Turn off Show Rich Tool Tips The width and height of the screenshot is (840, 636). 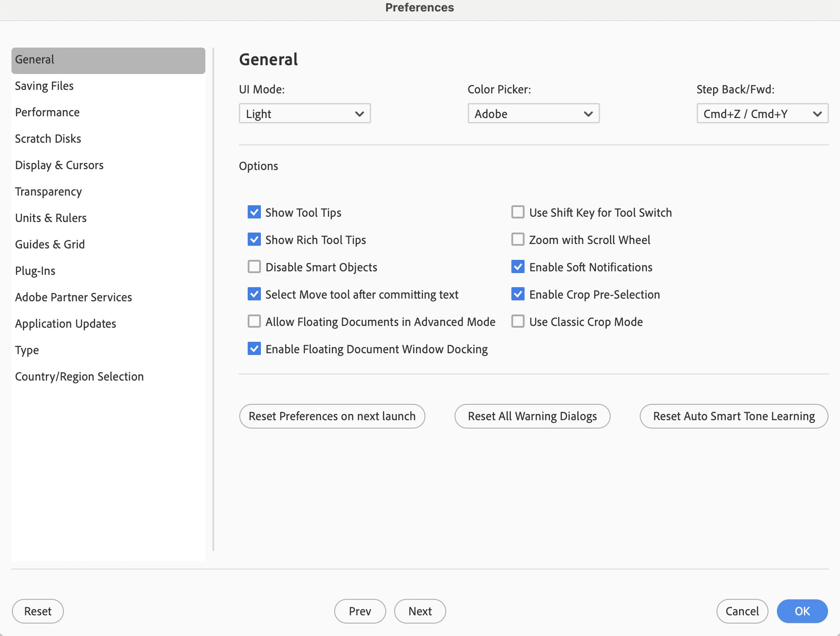coord(254,239)
